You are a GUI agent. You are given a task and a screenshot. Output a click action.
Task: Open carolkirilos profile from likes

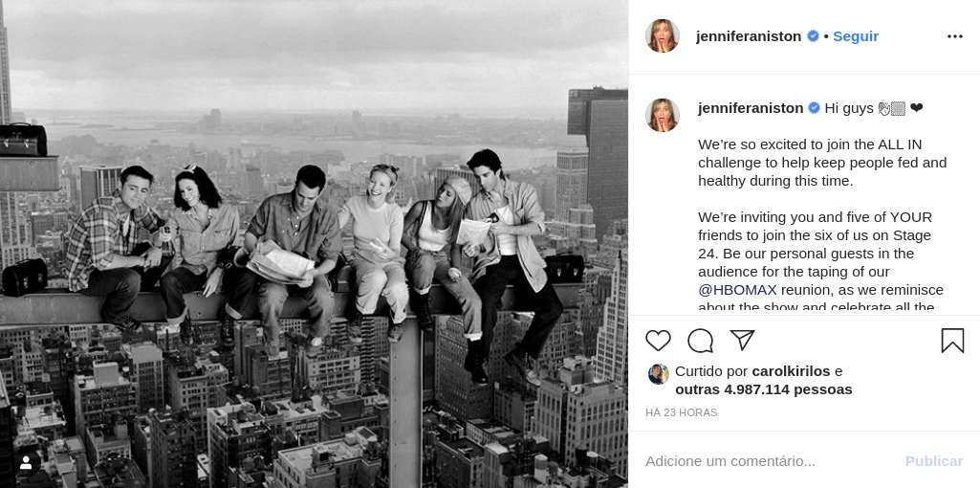coord(791,371)
